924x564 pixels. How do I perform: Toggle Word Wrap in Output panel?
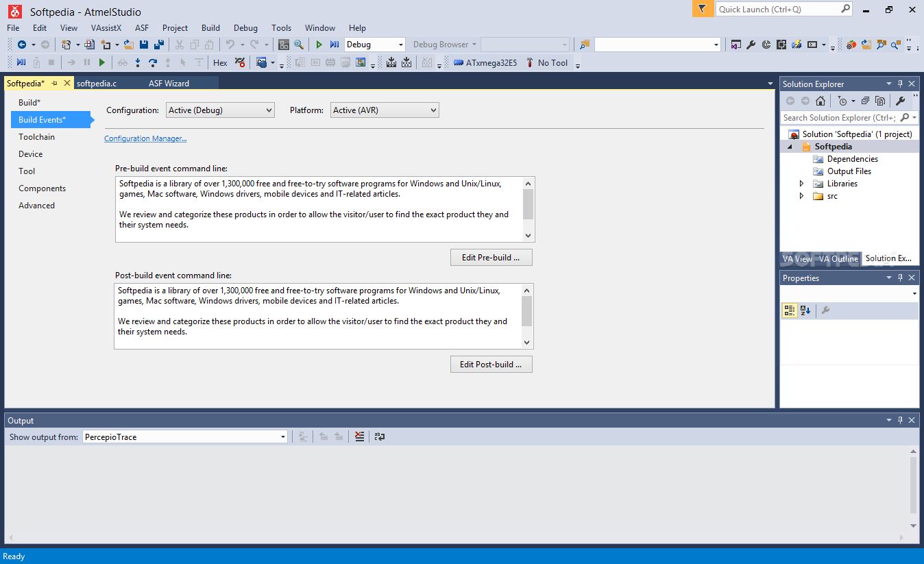380,437
